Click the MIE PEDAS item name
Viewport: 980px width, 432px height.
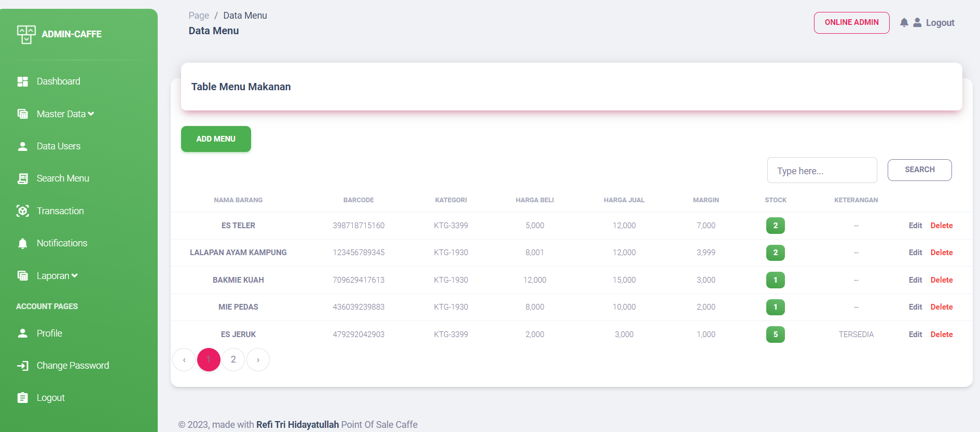238,307
